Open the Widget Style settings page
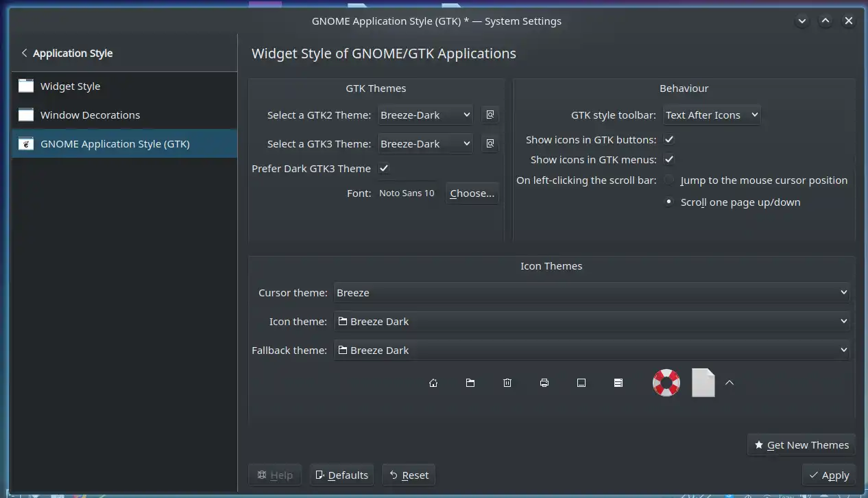The height and width of the screenshot is (498, 868). pyautogui.click(x=125, y=86)
